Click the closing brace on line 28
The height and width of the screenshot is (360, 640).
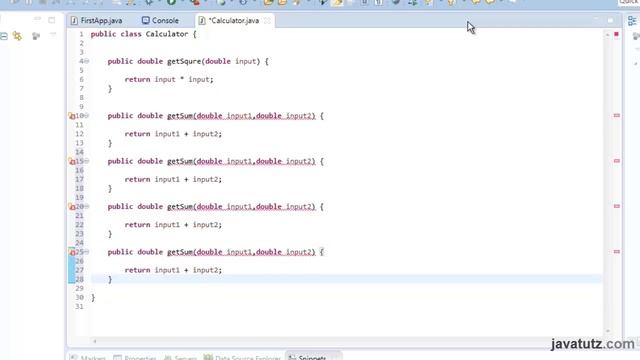(x=110, y=280)
